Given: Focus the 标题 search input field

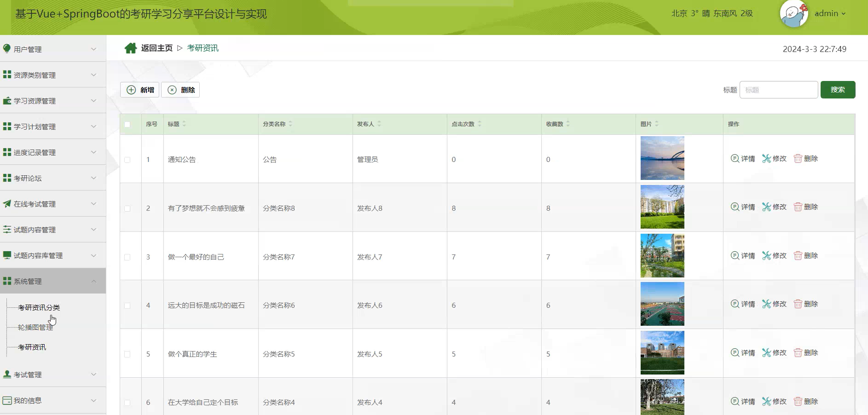Looking at the screenshot, I should click(x=779, y=90).
